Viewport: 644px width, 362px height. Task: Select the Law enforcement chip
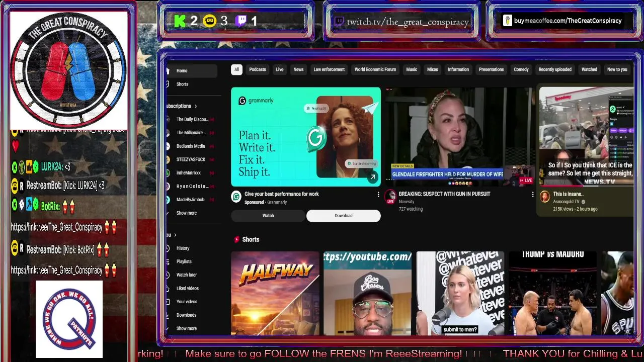329,69
